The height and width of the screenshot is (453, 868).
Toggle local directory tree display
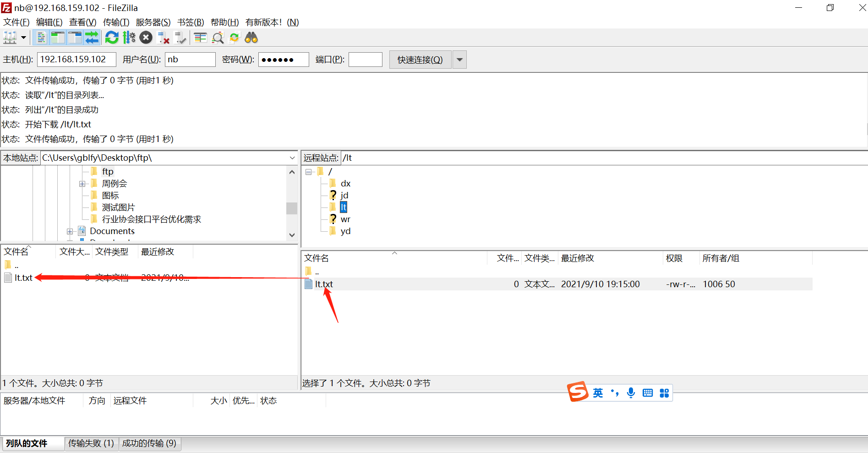pyautogui.click(x=58, y=38)
